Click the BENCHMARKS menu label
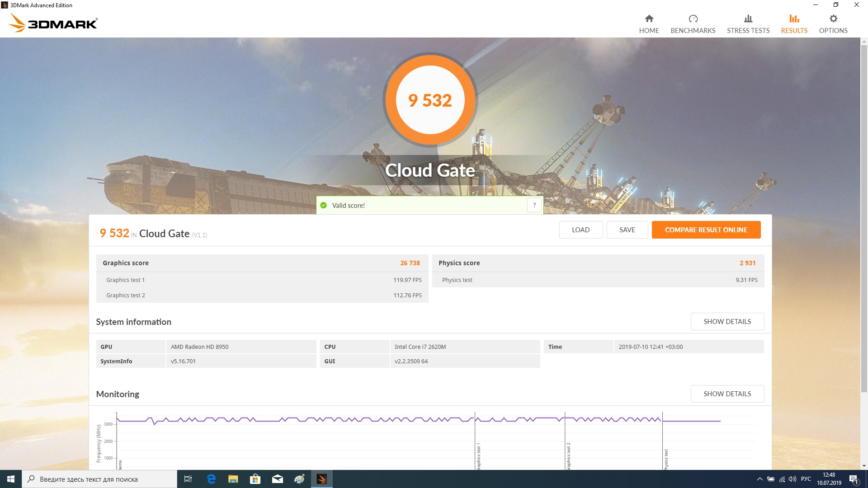868x488 pixels. point(693,31)
